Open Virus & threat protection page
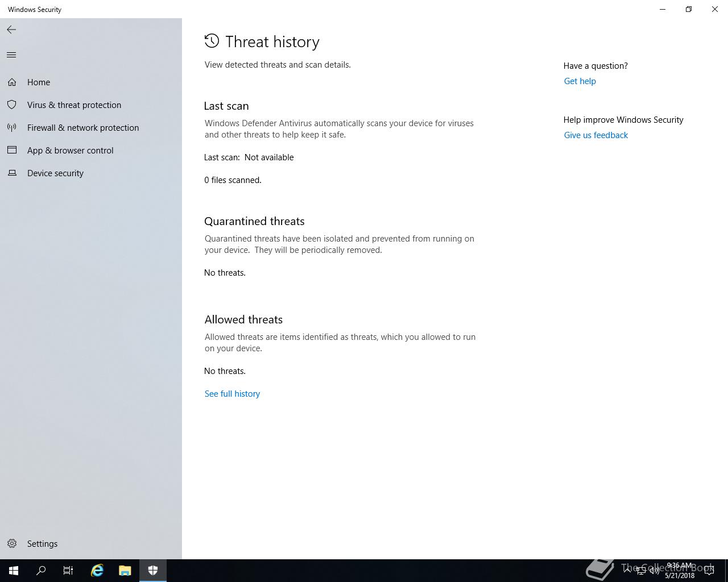This screenshot has width=728, height=582. (91, 105)
